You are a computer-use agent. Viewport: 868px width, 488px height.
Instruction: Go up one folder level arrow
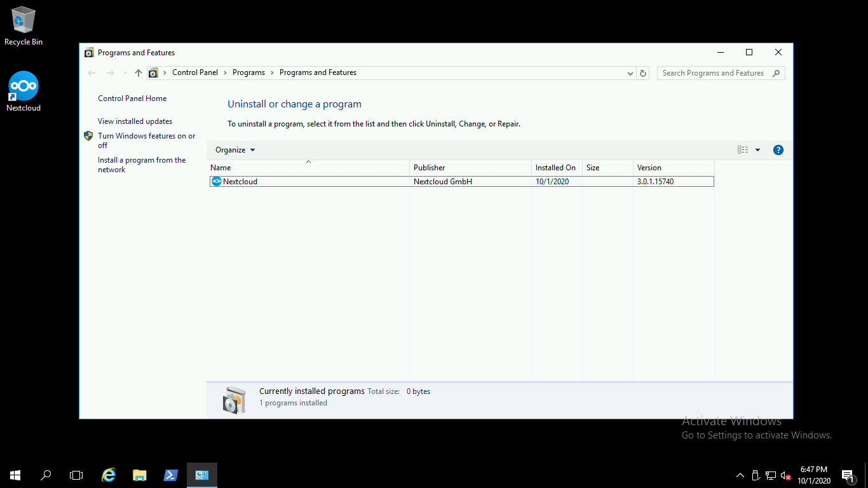[139, 73]
